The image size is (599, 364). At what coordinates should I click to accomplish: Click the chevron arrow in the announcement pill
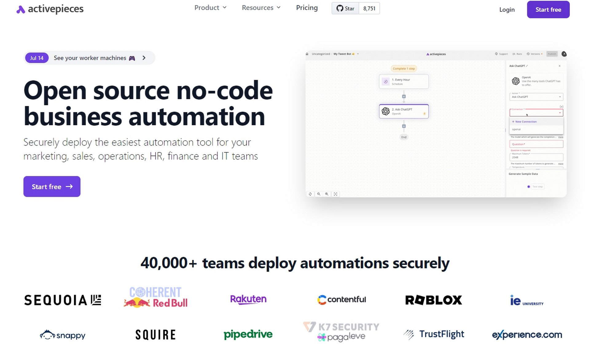(x=144, y=58)
